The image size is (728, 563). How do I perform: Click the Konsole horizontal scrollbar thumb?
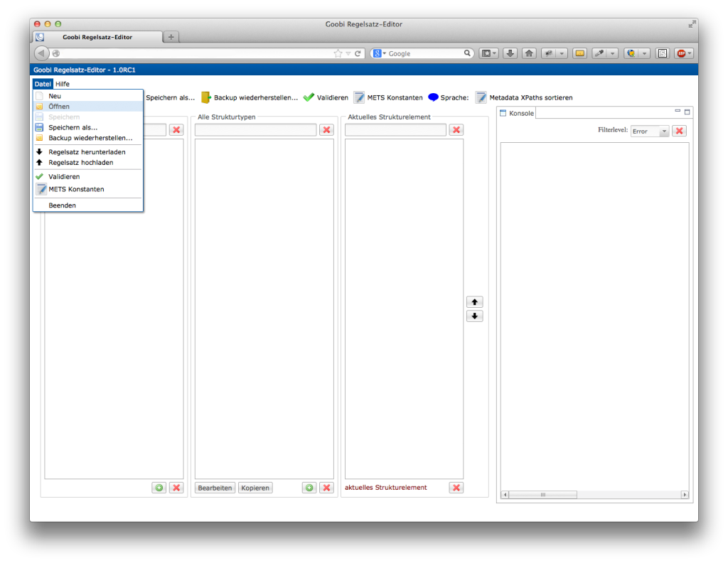click(542, 495)
